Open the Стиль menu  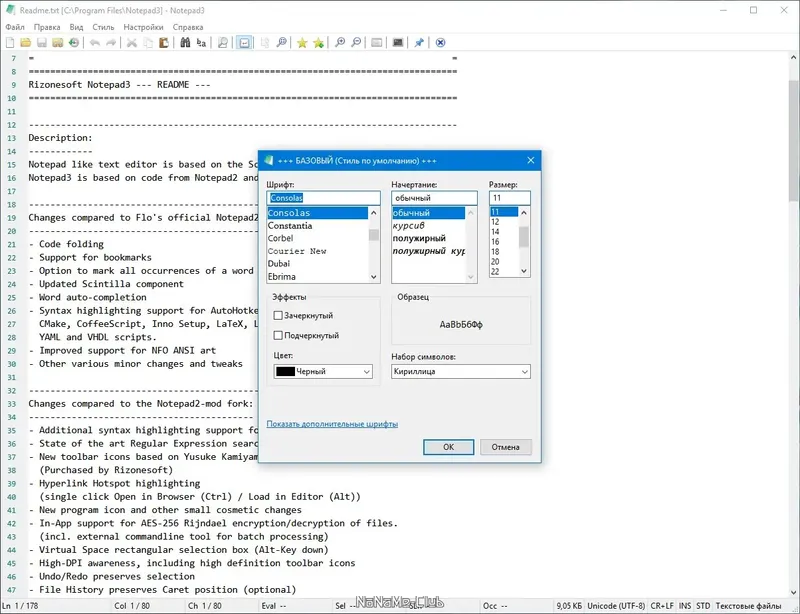[x=103, y=27]
